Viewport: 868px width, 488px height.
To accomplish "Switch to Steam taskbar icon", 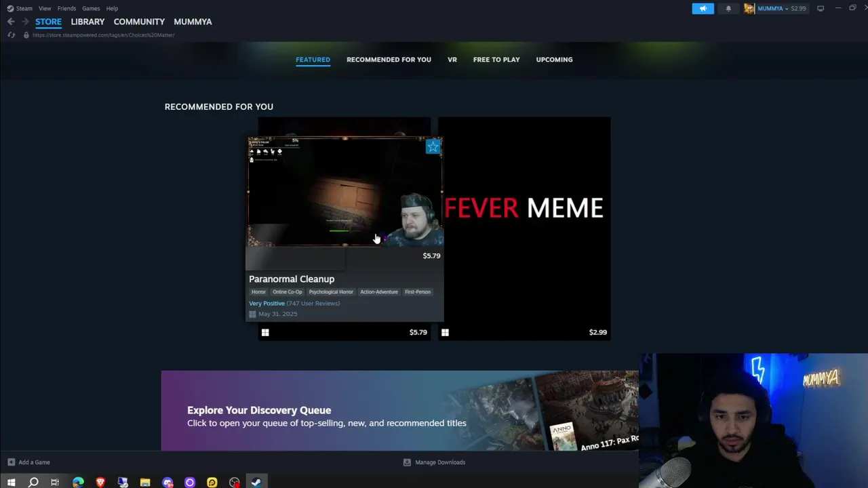I will (x=256, y=482).
